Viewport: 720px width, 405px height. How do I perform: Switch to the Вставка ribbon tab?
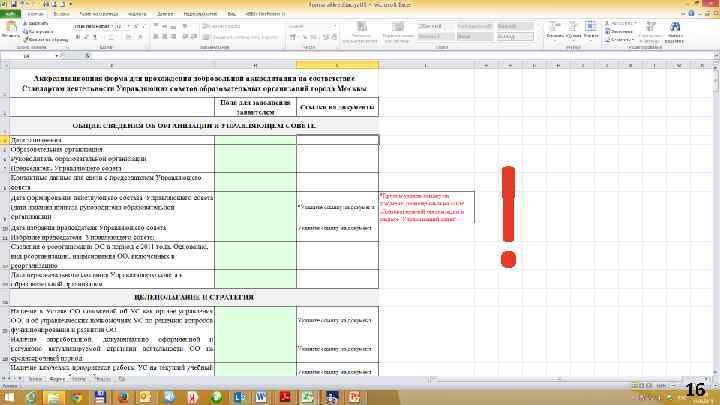point(62,14)
